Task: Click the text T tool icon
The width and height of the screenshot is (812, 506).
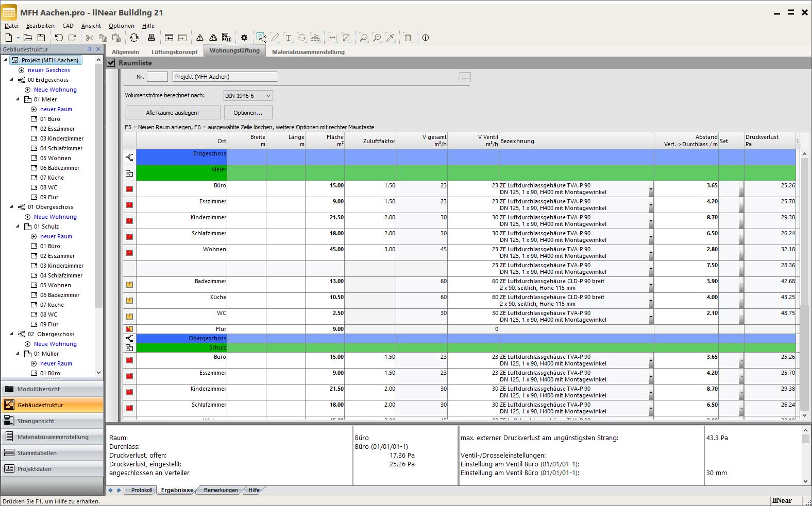Action: tap(289, 38)
